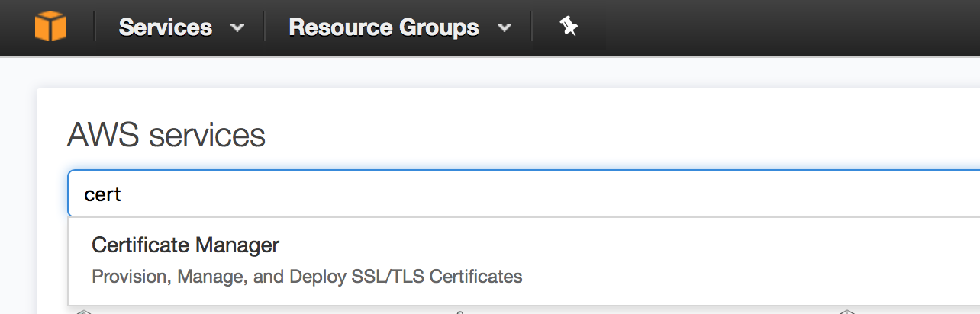Click the leftmost partially visible service icon below suggestions
980x314 pixels.
click(84, 311)
